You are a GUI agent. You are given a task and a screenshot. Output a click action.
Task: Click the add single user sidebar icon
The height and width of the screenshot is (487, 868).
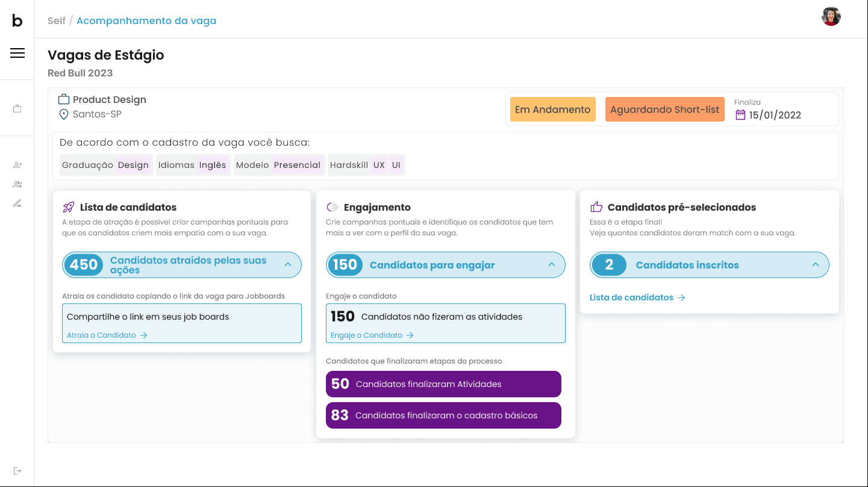coord(17,165)
